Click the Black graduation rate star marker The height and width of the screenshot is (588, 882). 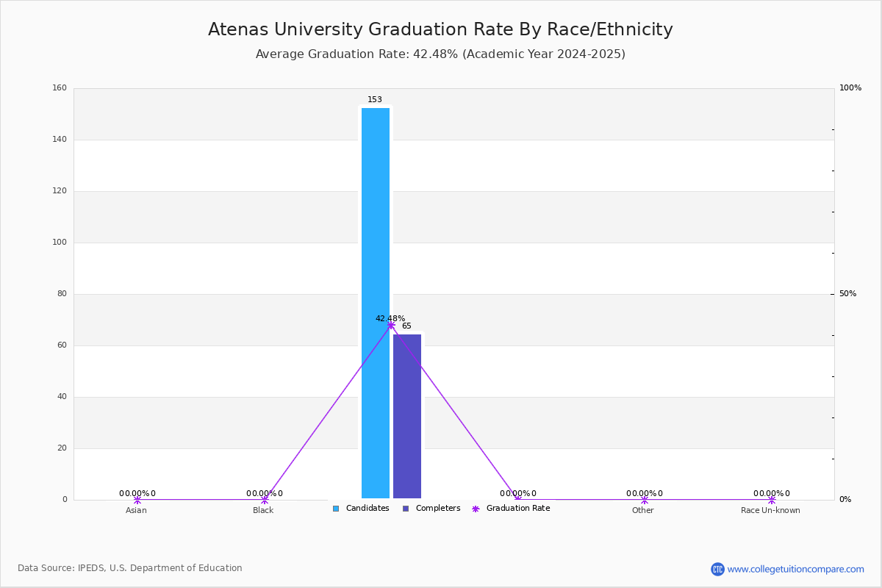265,500
